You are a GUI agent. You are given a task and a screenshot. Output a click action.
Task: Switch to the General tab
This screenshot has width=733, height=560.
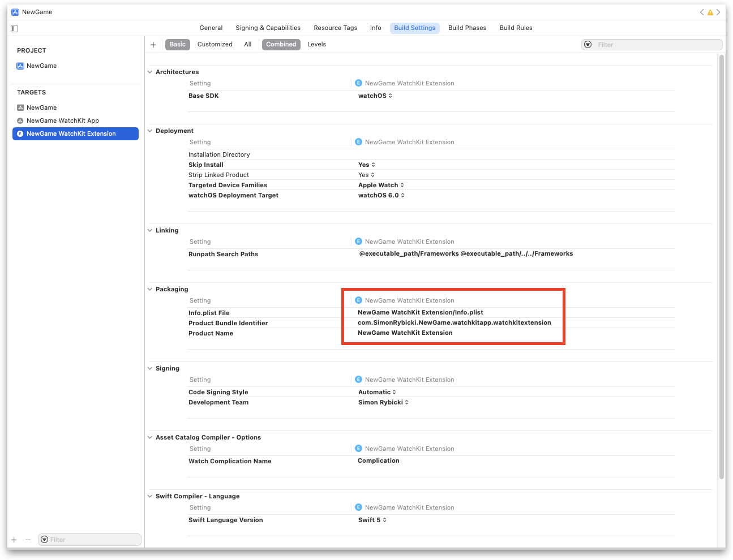coord(211,28)
